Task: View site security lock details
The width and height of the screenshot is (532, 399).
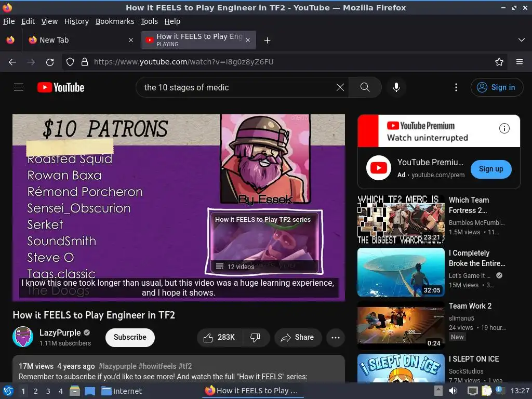Action: pos(85,62)
